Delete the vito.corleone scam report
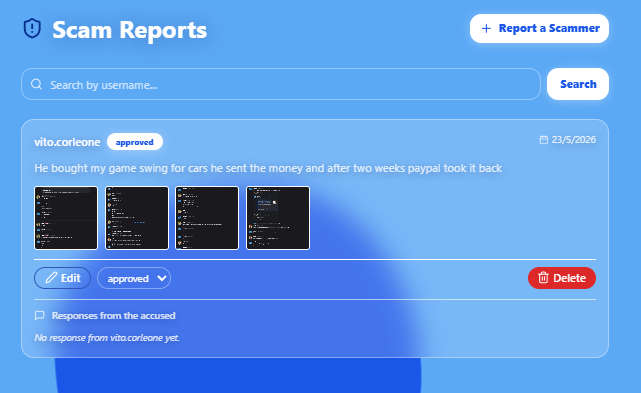641x393 pixels. pos(562,278)
